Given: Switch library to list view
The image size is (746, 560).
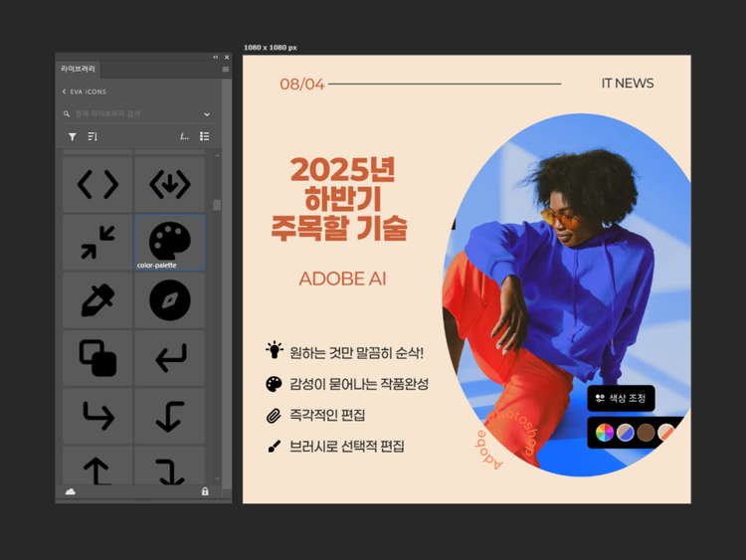Looking at the screenshot, I should tap(205, 136).
